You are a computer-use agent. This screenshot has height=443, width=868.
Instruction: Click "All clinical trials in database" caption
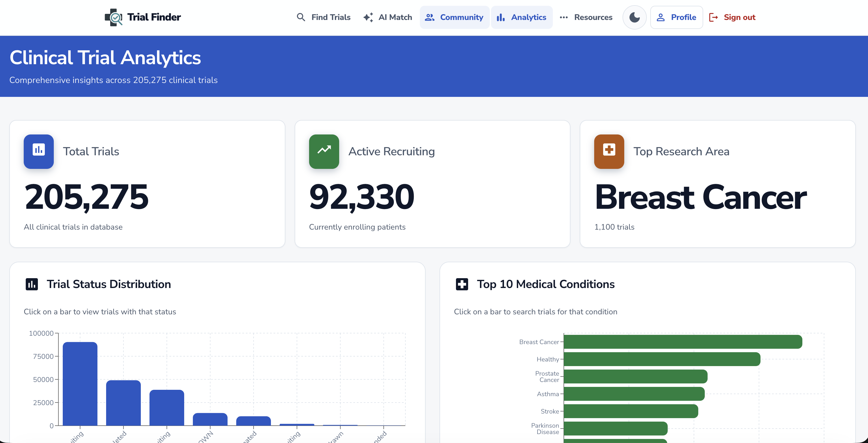click(x=73, y=227)
